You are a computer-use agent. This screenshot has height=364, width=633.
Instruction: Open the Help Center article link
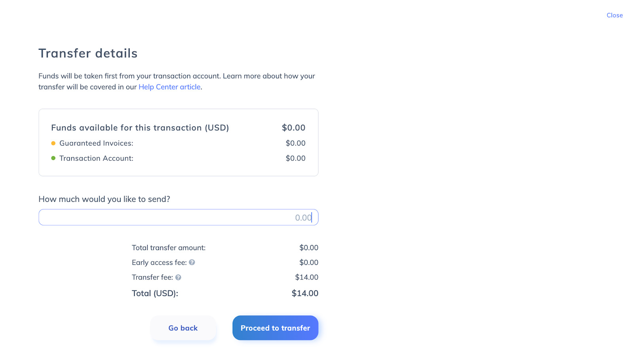[x=169, y=87]
